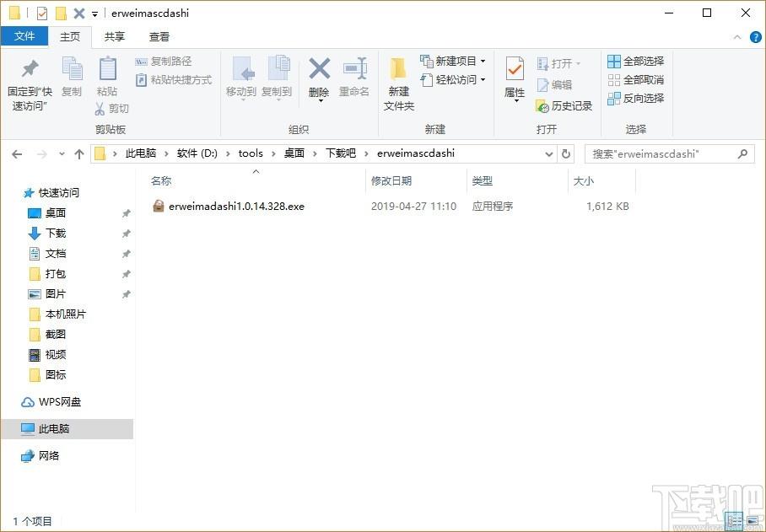This screenshot has width=766, height=532.
Task: Open the recent locations dropdown
Action: pos(62,154)
